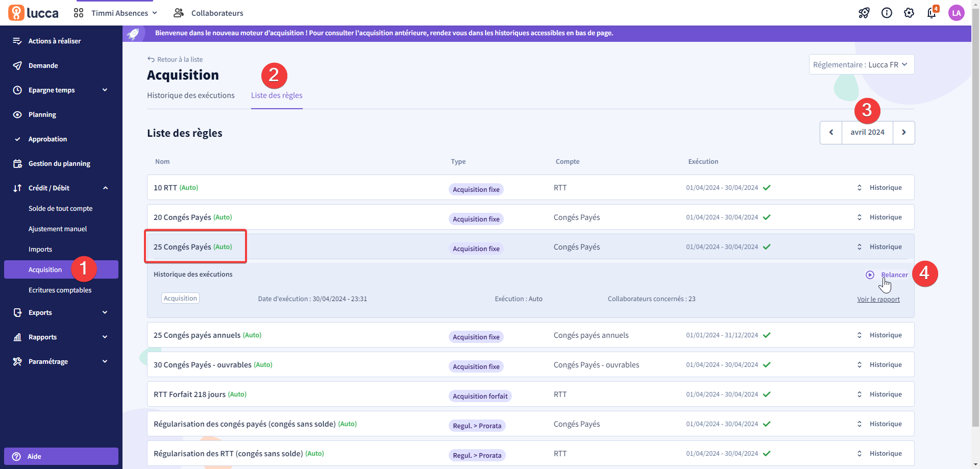Go to next month after avril 2024
This screenshot has height=469, width=980.
tap(904, 132)
